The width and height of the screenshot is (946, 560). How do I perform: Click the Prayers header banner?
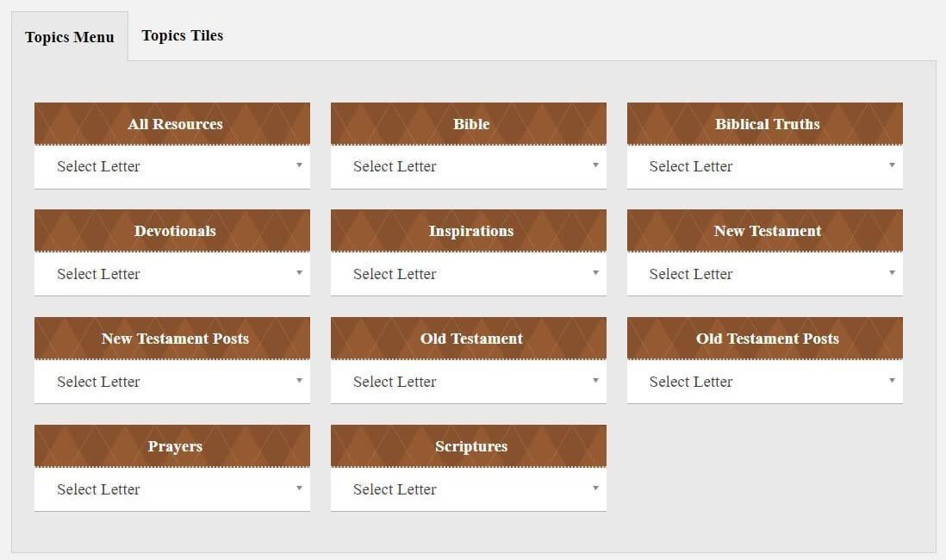(172, 446)
